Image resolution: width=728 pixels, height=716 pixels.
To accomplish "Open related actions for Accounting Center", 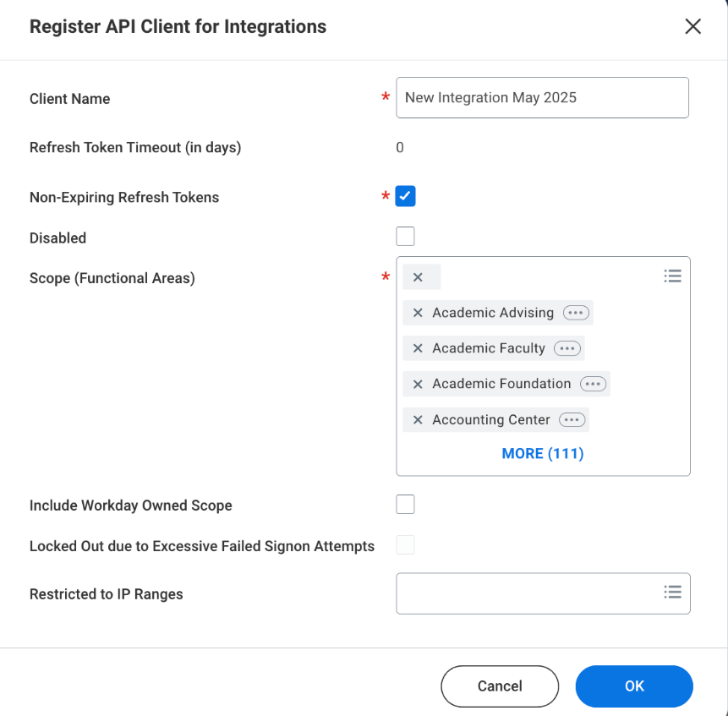I will pos(572,420).
